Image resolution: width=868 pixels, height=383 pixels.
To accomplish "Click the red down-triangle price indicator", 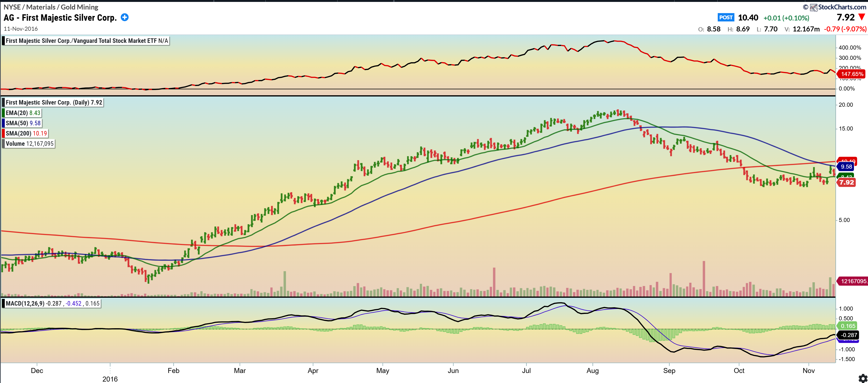I will [x=862, y=17].
